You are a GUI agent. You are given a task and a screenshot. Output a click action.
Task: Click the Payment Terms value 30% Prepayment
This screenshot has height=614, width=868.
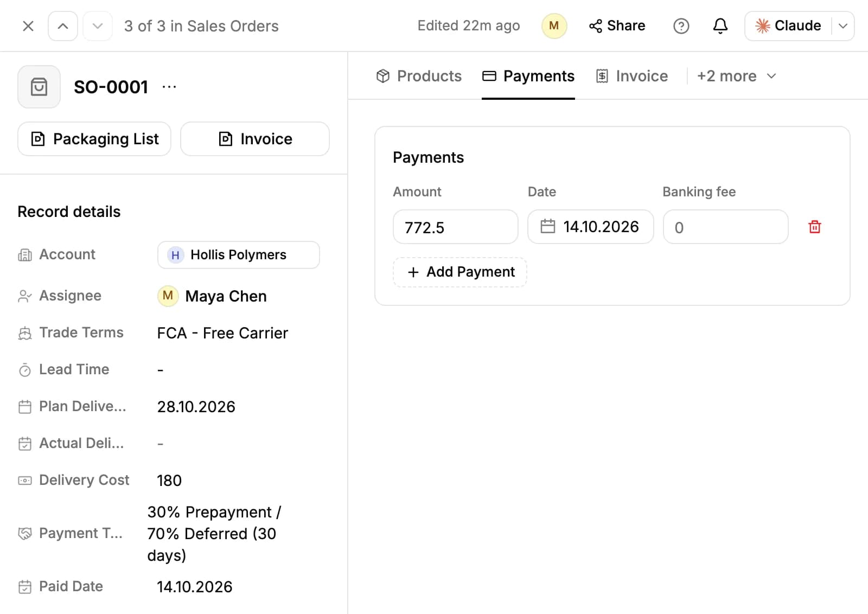point(214,534)
